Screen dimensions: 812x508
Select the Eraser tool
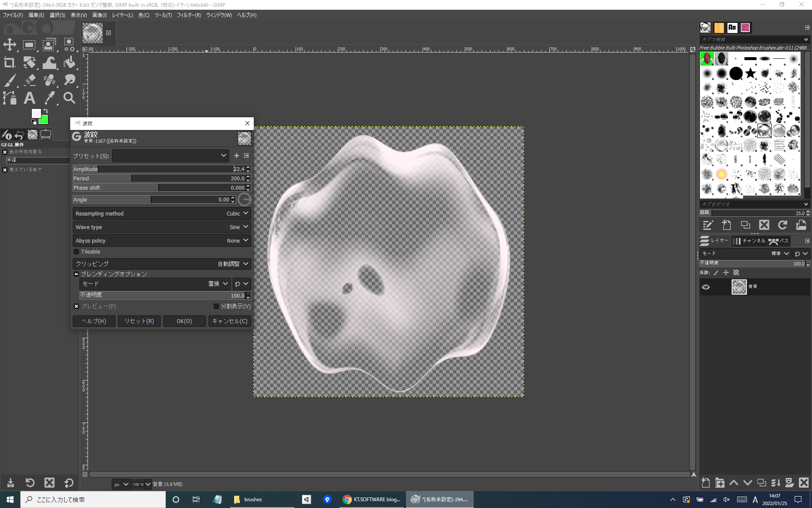tap(30, 80)
